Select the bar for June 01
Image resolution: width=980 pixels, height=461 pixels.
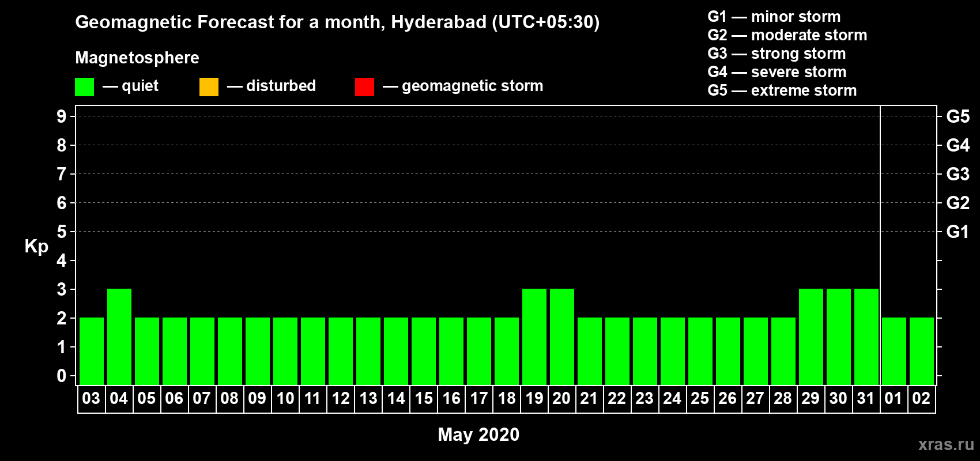click(894, 351)
